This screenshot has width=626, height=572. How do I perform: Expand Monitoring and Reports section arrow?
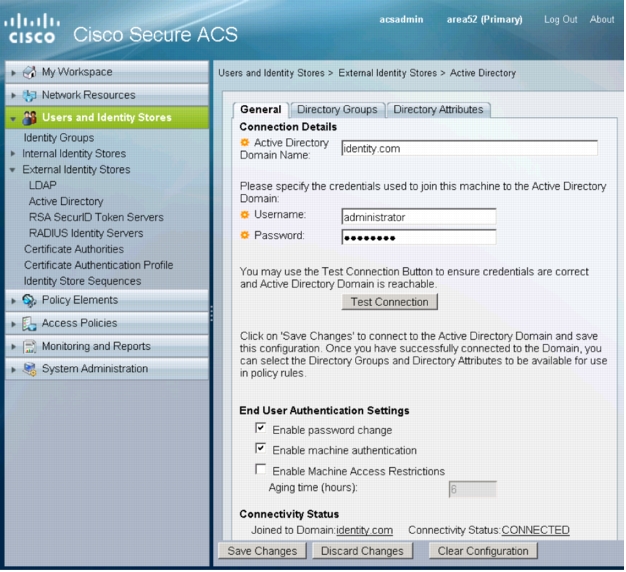pos(13,346)
